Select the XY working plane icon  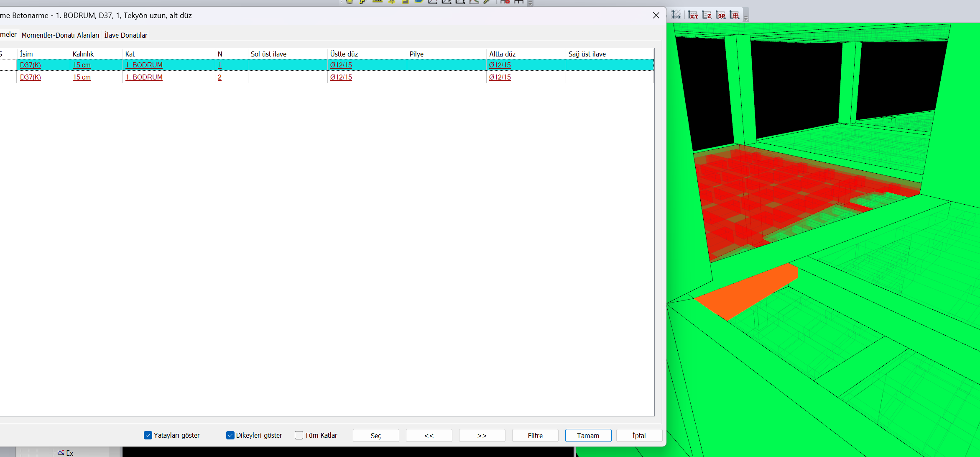pos(693,15)
